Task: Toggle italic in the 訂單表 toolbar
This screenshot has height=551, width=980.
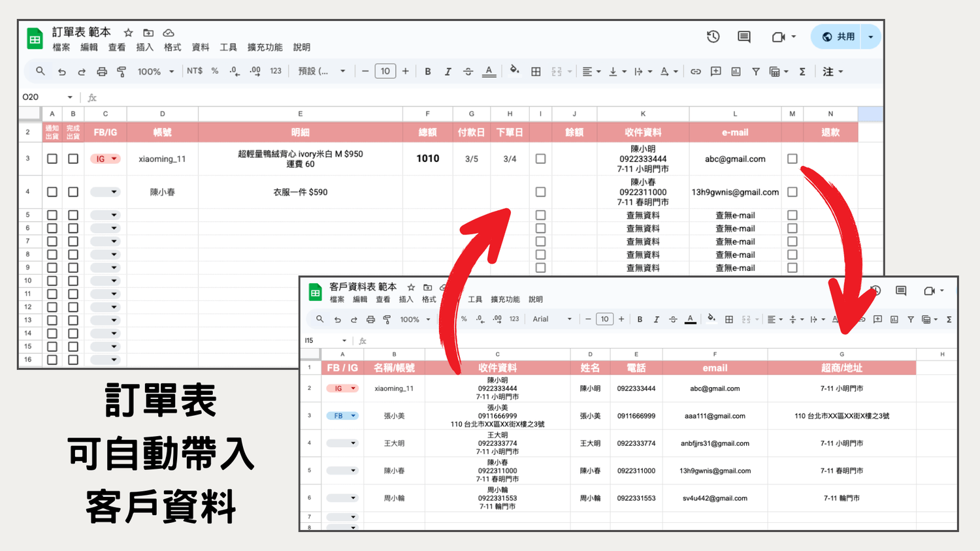Action: coord(448,72)
